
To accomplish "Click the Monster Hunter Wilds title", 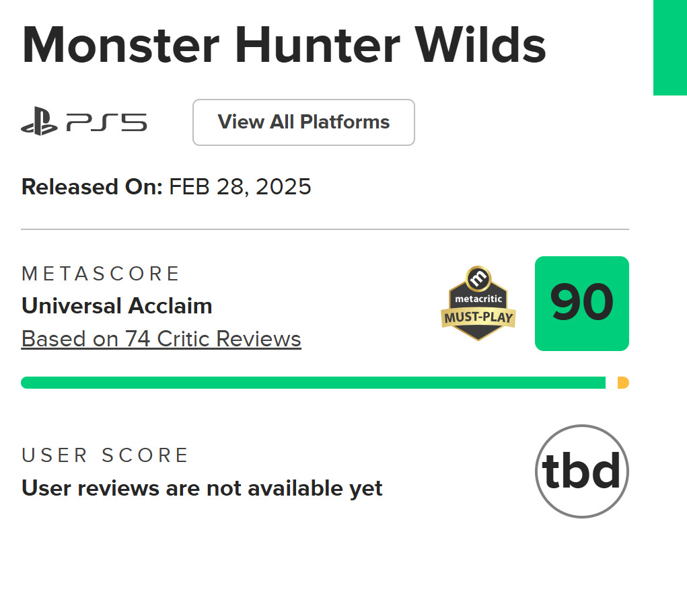I will (283, 46).
